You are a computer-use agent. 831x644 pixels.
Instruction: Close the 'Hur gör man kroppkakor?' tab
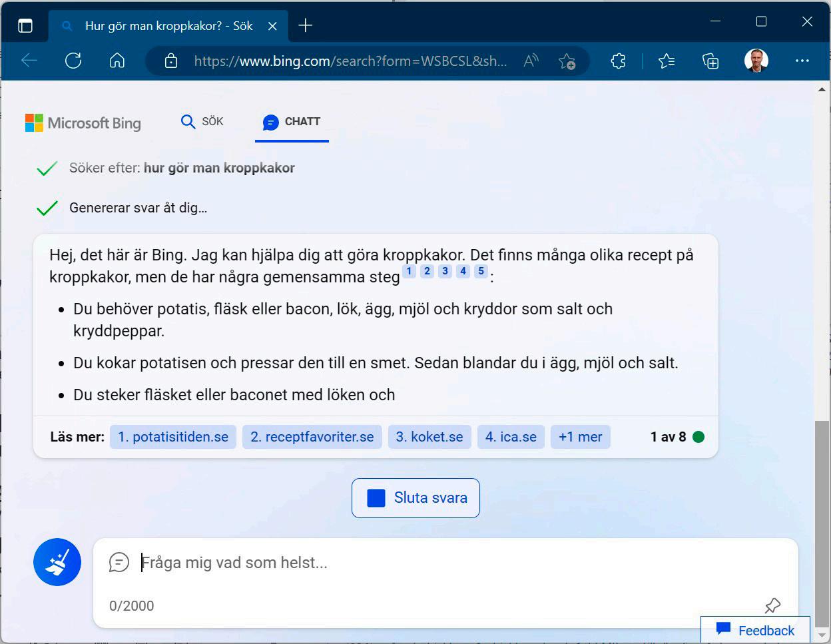tap(272, 26)
